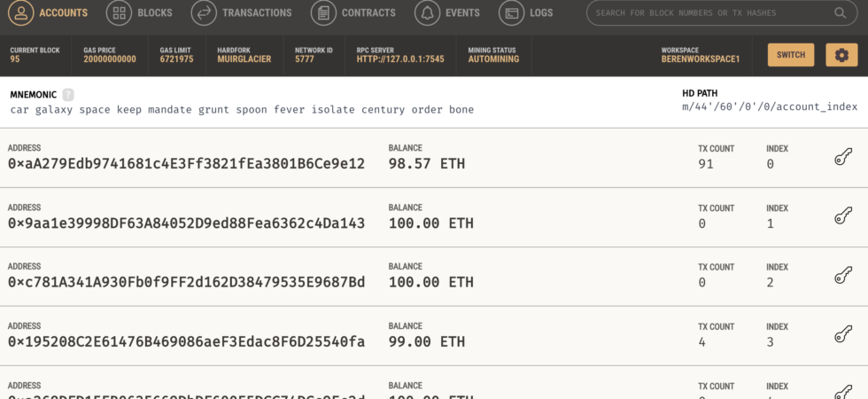Open settings via the gear icon
Image resolution: width=868 pixels, height=399 pixels.
(841, 55)
